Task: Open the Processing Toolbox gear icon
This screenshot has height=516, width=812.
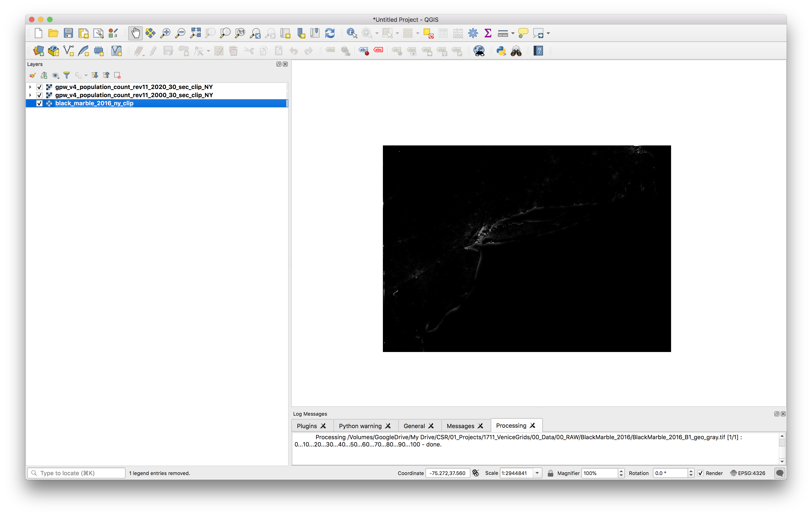Action: pyautogui.click(x=473, y=33)
